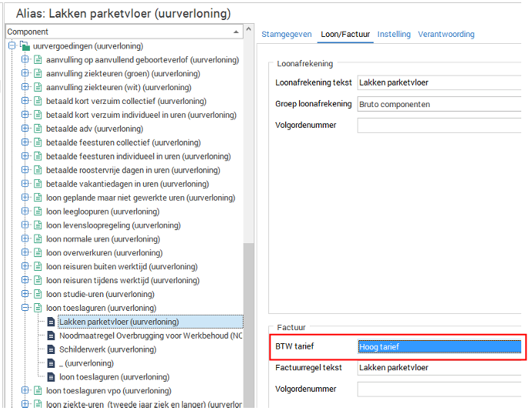Open the Instelling tab

pyautogui.click(x=393, y=35)
